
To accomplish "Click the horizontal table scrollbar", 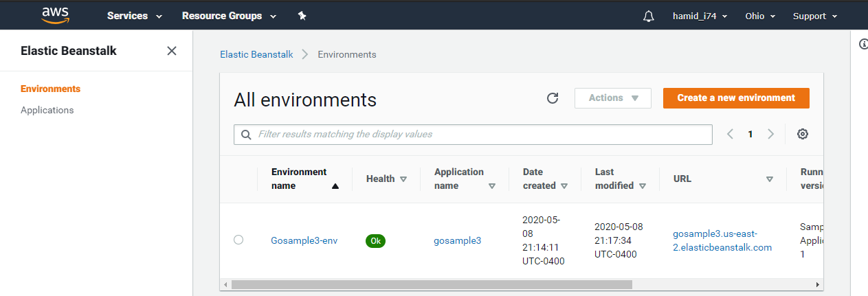I will (x=432, y=284).
